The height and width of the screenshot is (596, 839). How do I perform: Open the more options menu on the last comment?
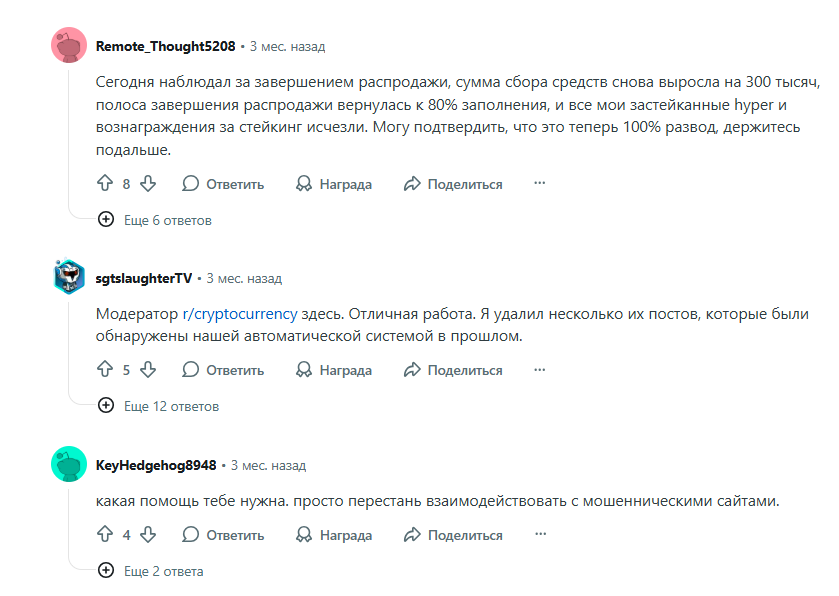(540, 535)
